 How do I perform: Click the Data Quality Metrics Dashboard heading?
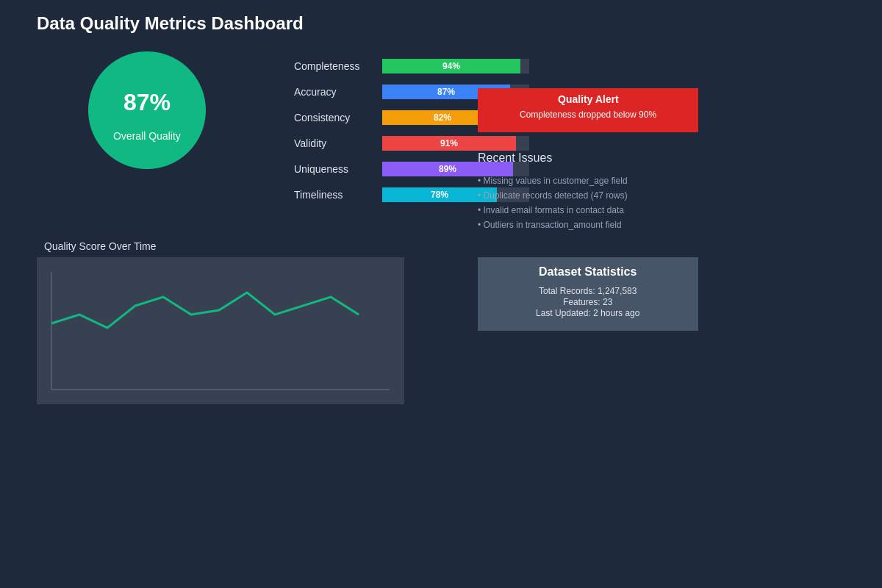pos(170,24)
